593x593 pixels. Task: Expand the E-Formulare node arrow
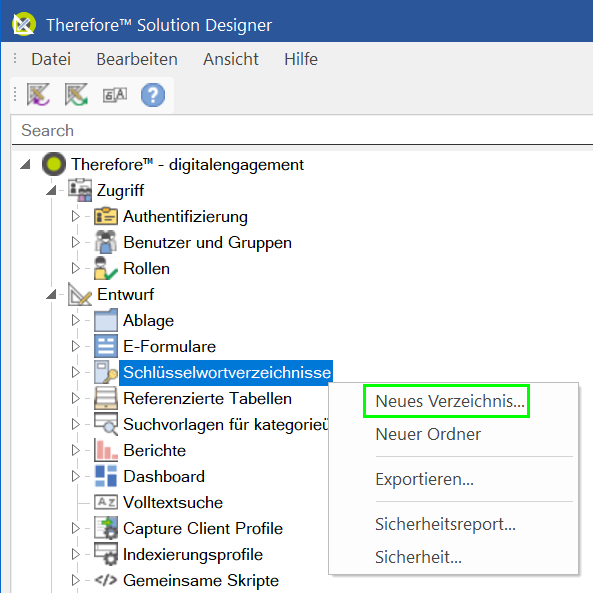(76, 346)
